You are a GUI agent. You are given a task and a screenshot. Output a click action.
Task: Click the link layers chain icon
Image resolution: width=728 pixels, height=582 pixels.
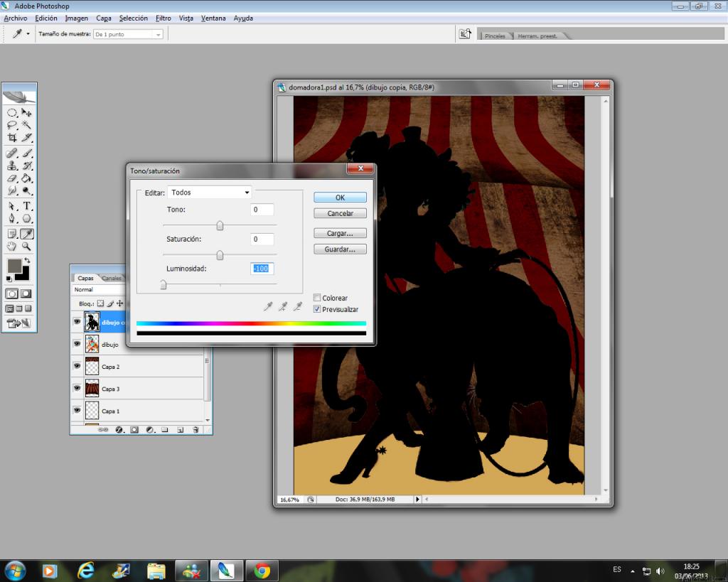(103, 430)
